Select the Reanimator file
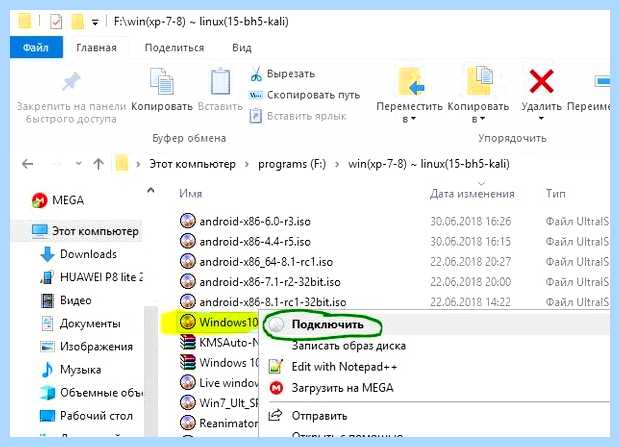620x447 pixels. pos(229,423)
